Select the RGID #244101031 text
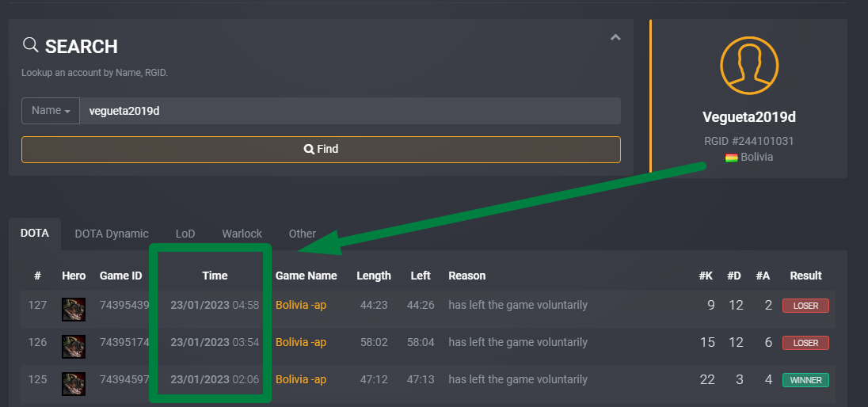 749,141
